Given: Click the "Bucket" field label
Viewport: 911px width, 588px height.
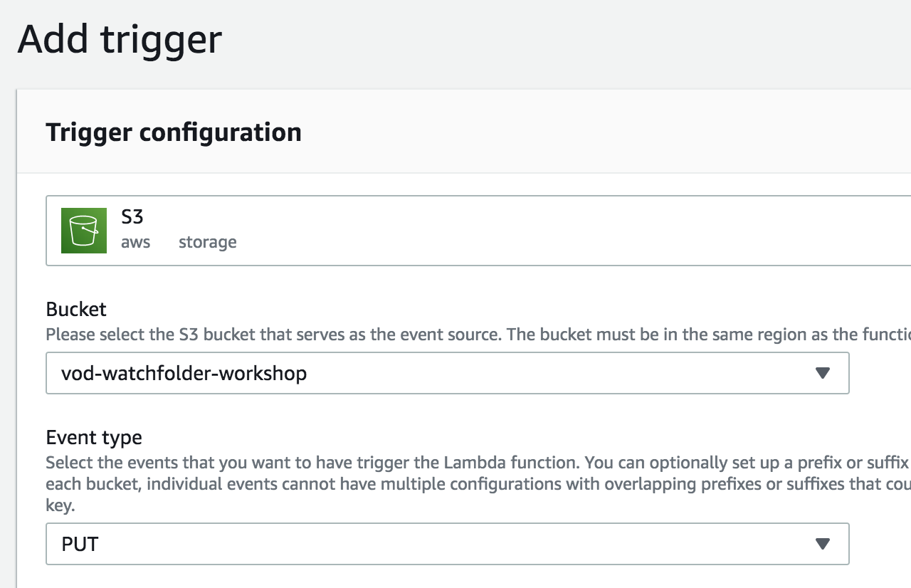Looking at the screenshot, I should 76,309.
